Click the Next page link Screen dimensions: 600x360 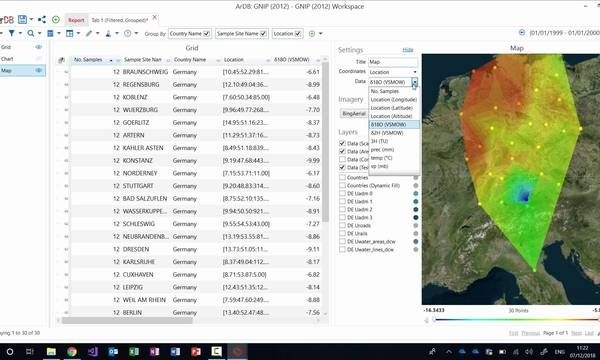pos(576,333)
